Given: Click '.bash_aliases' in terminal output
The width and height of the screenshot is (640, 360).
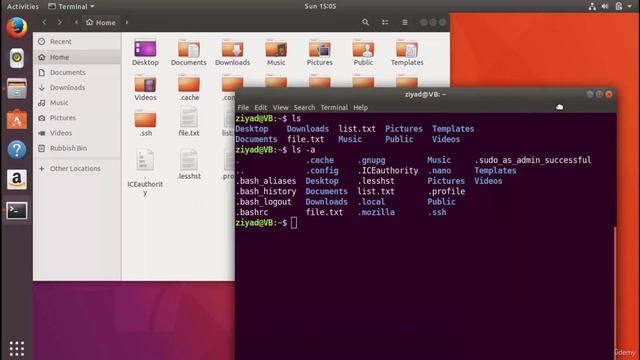Looking at the screenshot, I should 266,181.
